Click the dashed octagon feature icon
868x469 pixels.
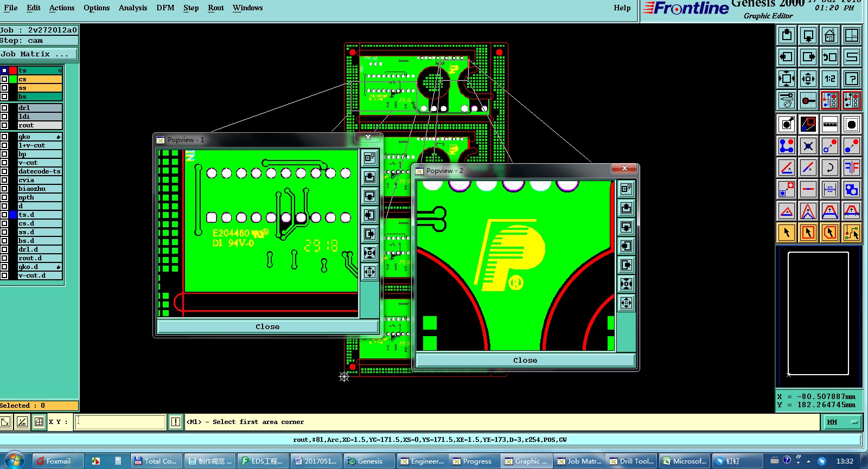pos(852,124)
